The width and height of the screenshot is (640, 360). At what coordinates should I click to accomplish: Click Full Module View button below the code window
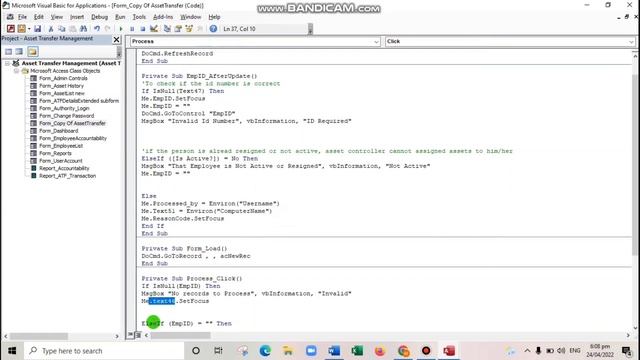coord(138,335)
